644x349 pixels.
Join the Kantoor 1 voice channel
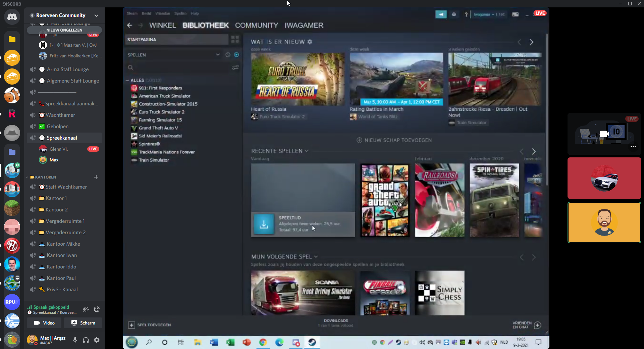tap(56, 198)
